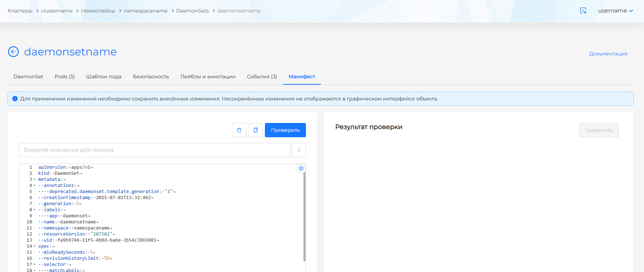Collapse the spec section on line 14
The image size is (644, 272).
[35, 246]
